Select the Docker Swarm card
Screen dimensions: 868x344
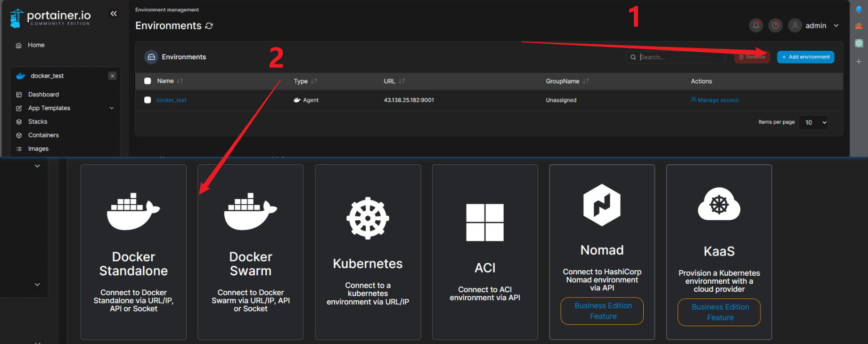click(250, 252)
